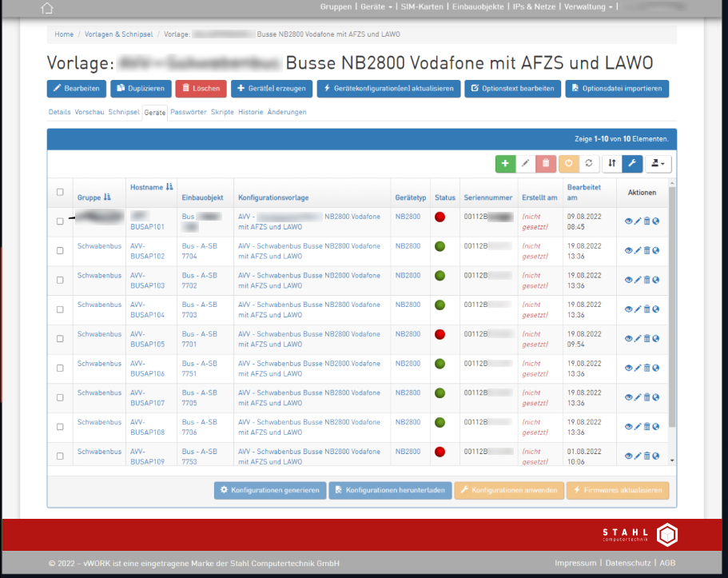Image resolution: width=728 pixels, height=578 pixels.
Task: Tick the checkbox for AVV-BUSAP102 row
Action: tap(60, 250)
